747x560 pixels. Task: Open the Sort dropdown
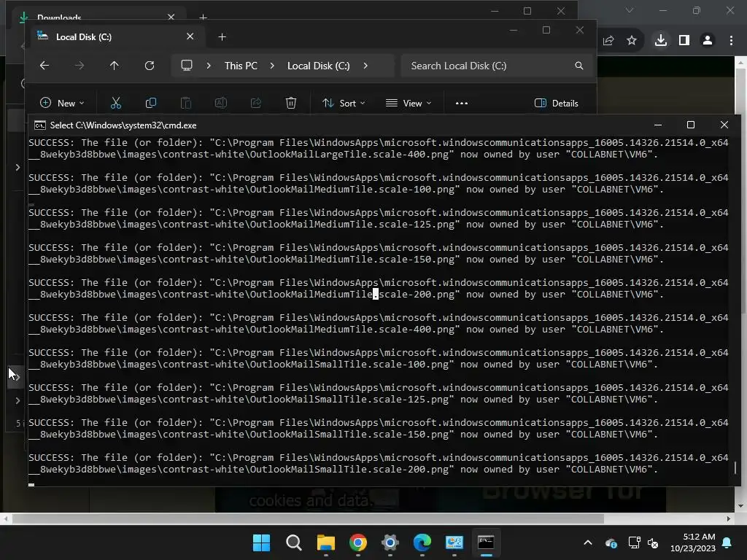click(x=344, y=103)
